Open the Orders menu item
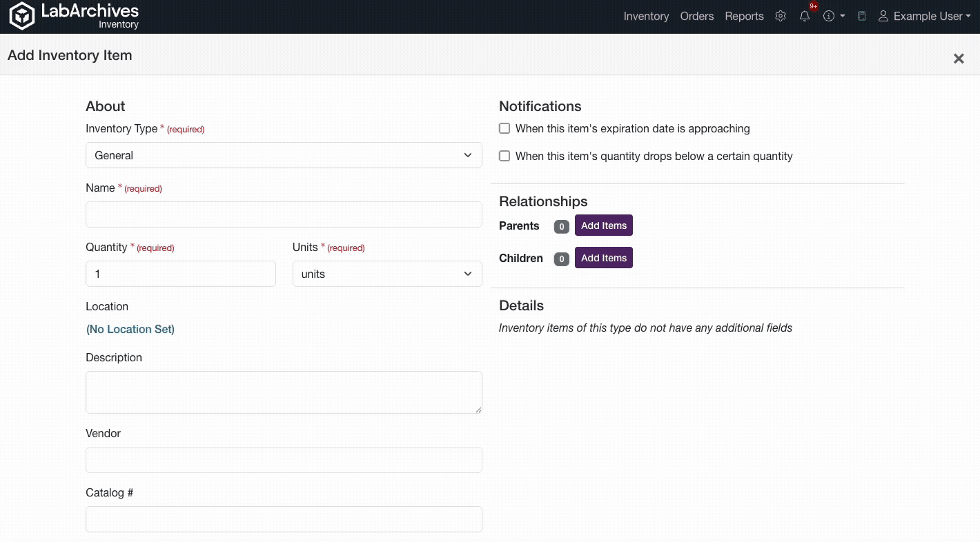The image size is (980, 542). pos(696,17)
